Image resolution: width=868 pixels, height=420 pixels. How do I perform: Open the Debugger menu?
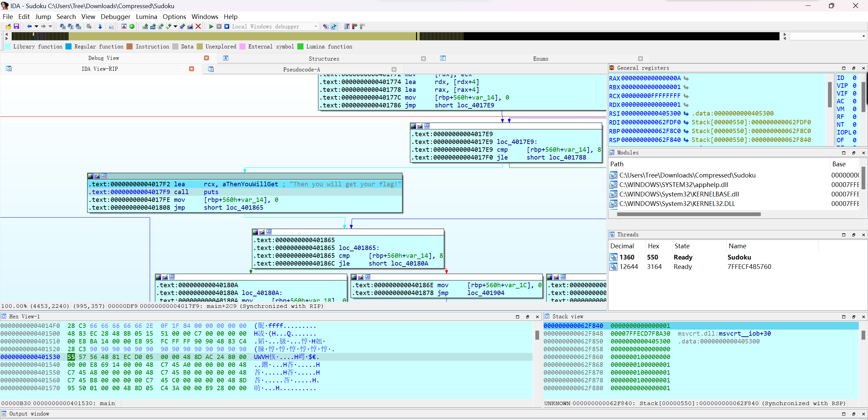115,17
